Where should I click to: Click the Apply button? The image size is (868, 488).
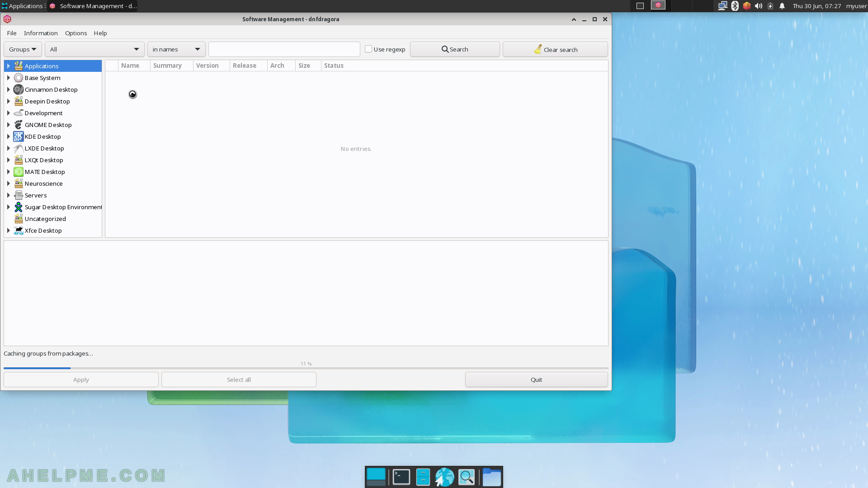click(x=81, y=380)
